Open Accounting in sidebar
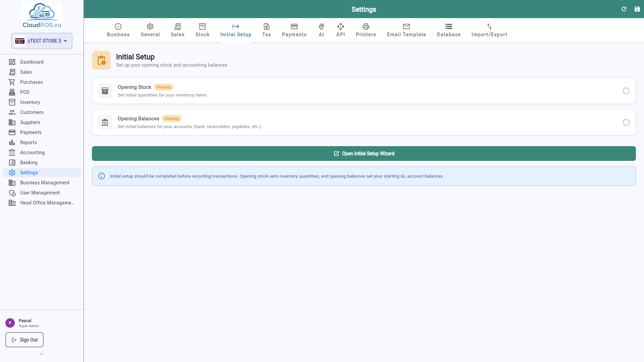 tap(42, 153)
